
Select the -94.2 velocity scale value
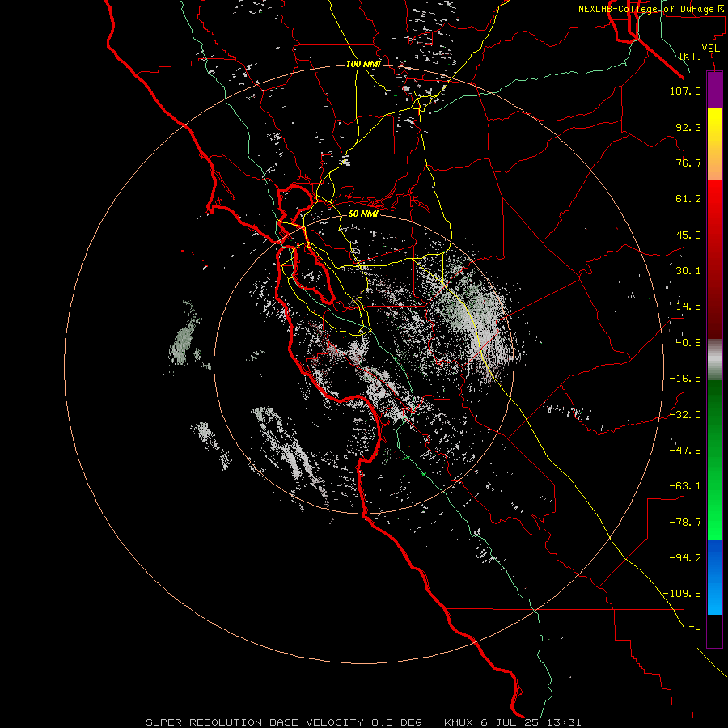pyautogui.click(x=685, y=557)
